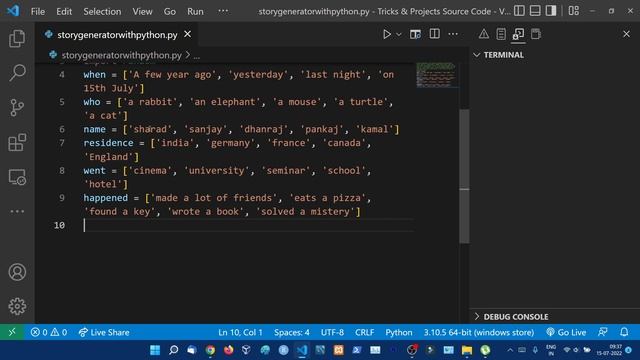Close the storygeneratorwithpython.py tab
The image size is (640, 360).
187,35
